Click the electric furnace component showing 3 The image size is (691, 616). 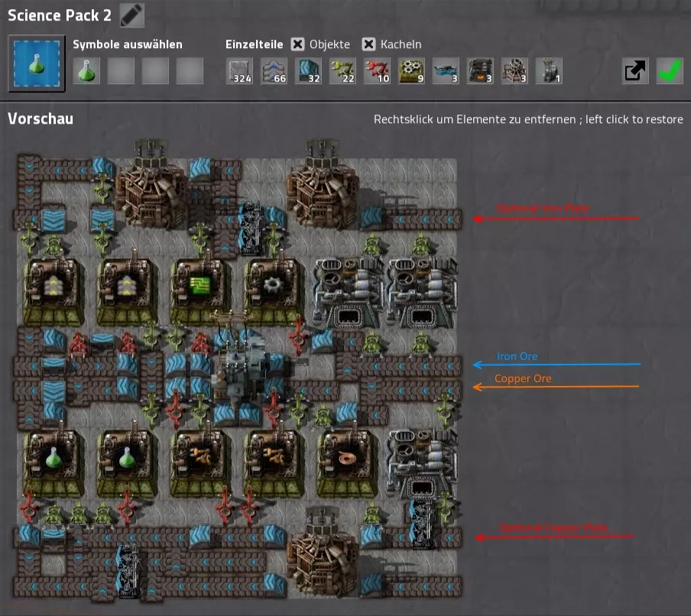(x=480, y=70)
